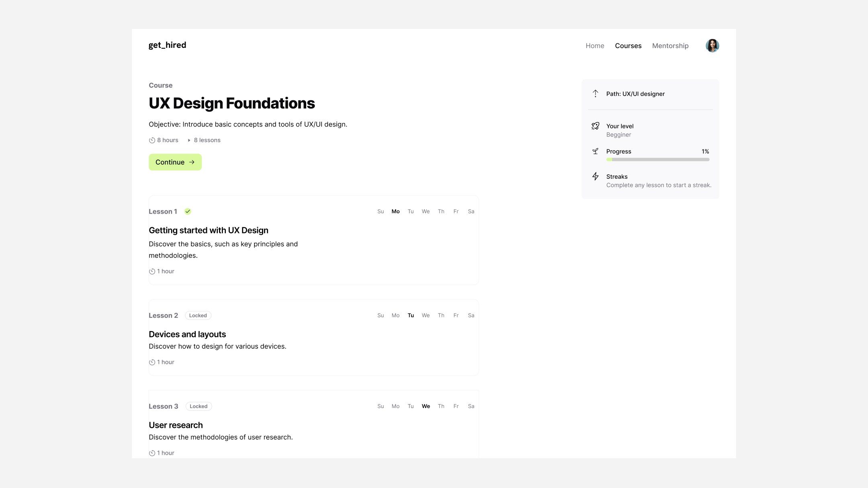Click the Locked badge on Lesson 3
The image size is (868, 488).
199,406
